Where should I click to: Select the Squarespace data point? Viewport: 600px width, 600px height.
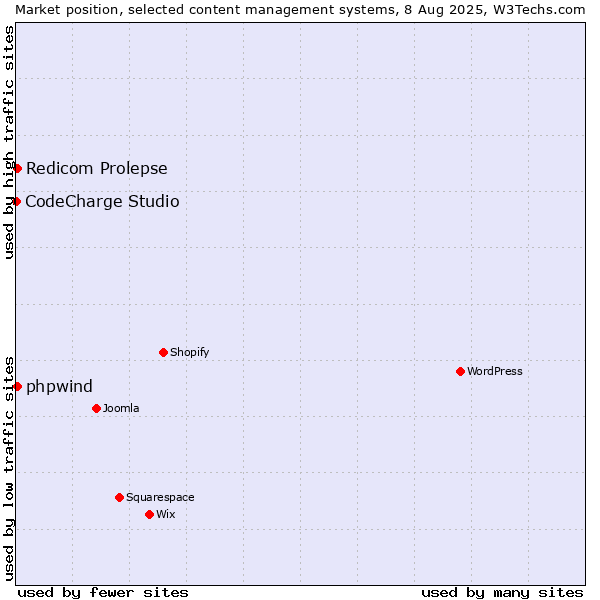119,497
